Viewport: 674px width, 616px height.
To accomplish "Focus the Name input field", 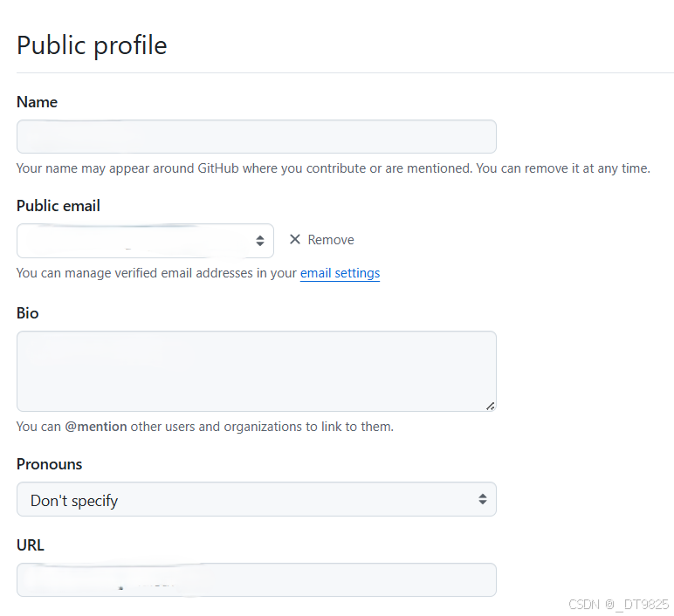I will pos(256,137).
